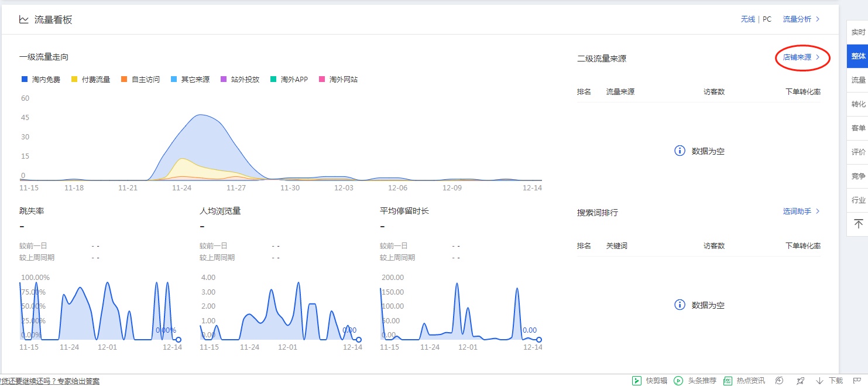Click the pin icon in the bottom bar
Screen dimensions: 868x386
(x=801, y=380)
